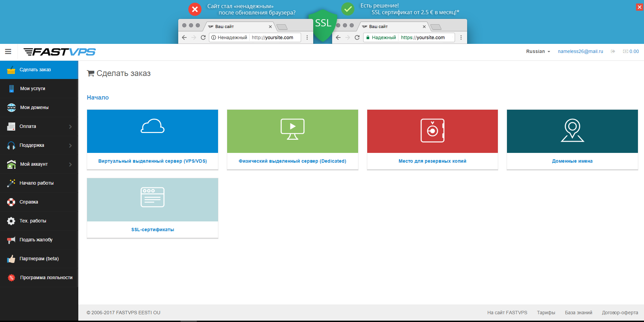Click the Начало breadcrumb link

[98, 98]
